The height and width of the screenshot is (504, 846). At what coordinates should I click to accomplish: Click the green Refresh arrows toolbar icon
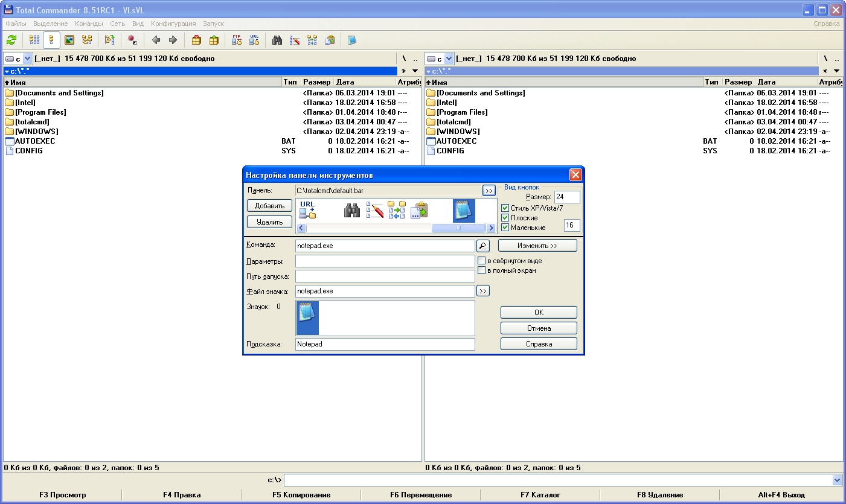pos(11,40)
